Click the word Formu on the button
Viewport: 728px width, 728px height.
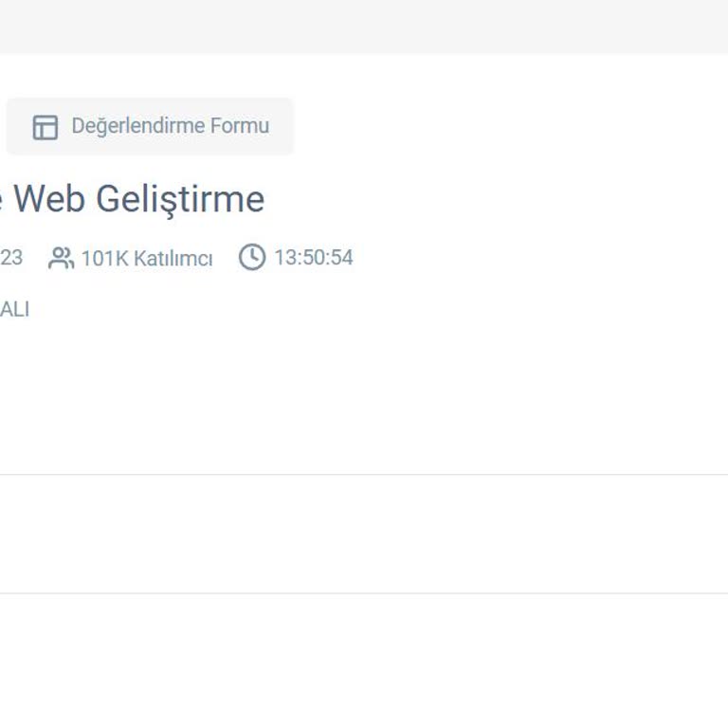(241, 126)
